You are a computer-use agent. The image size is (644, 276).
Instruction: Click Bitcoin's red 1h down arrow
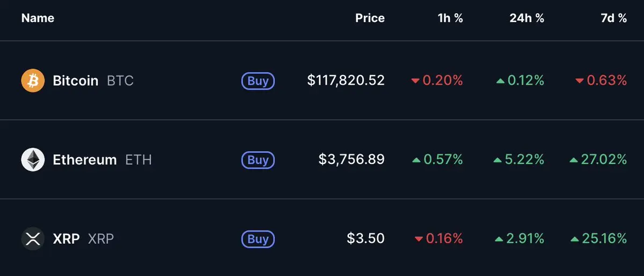[415, 81]
